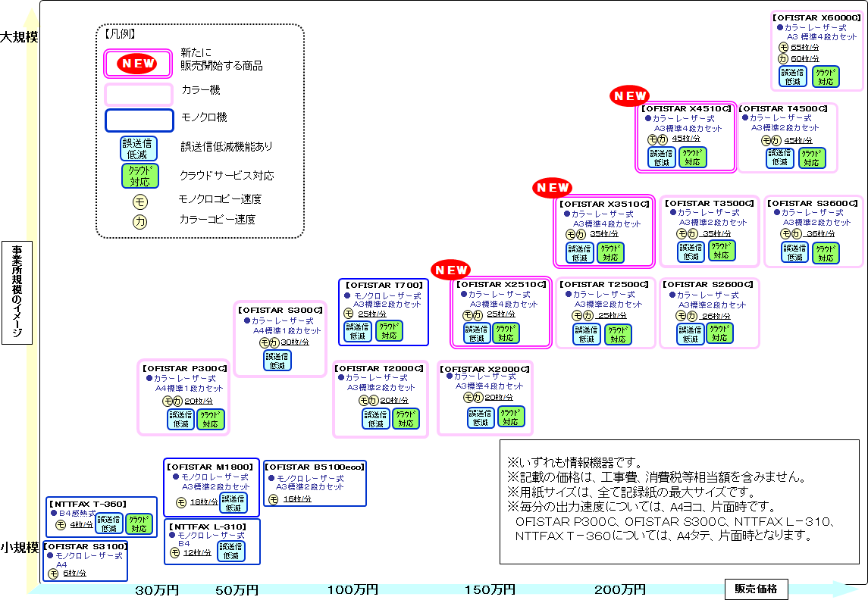
Task: Click the legend カ icon for カラーコピー速度
Action: tap(140, 222)
